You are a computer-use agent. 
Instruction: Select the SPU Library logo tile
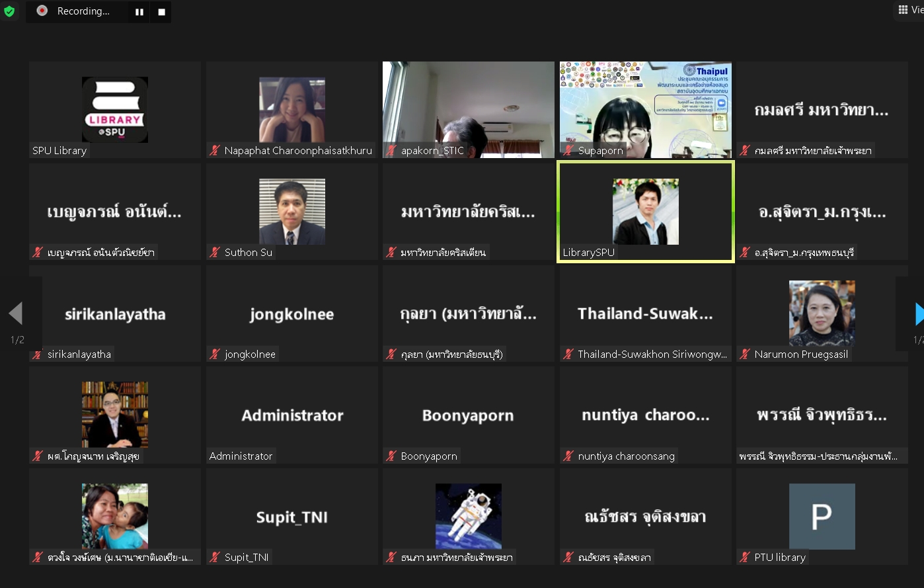click(x=115, y=109)
